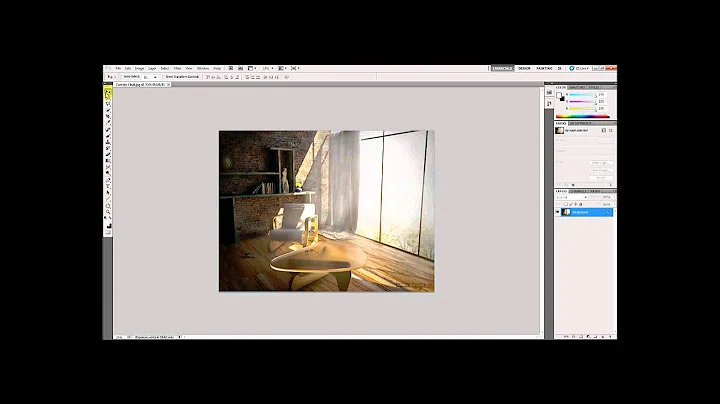Screen dimensions: 720x404
Task: Open the second collapsed dock panel icon
Action: coord(550,103)
